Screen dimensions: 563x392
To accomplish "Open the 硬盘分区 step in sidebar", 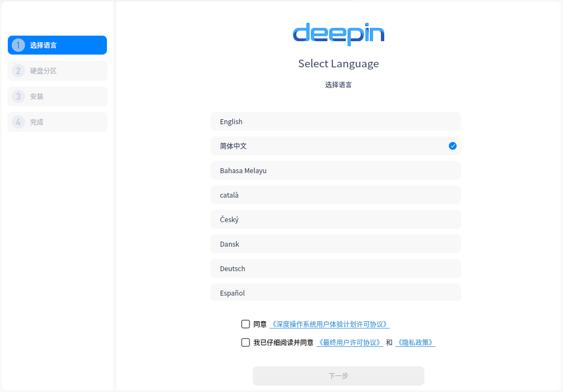I will point(57,71).
